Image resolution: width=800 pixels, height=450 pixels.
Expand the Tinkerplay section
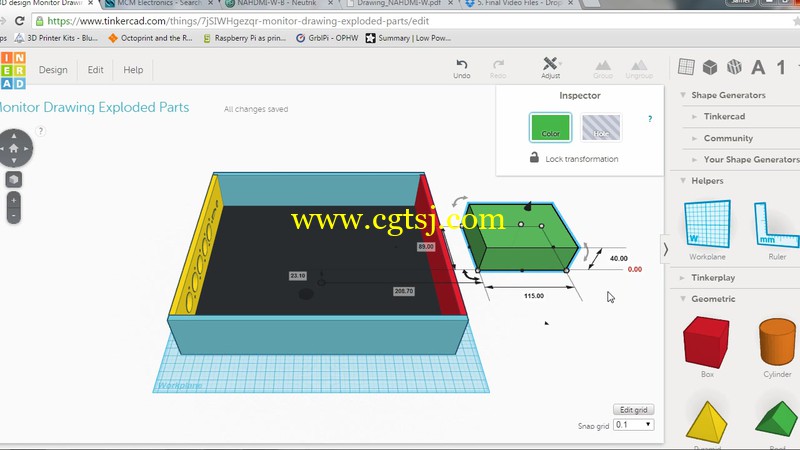click(682, 278)
